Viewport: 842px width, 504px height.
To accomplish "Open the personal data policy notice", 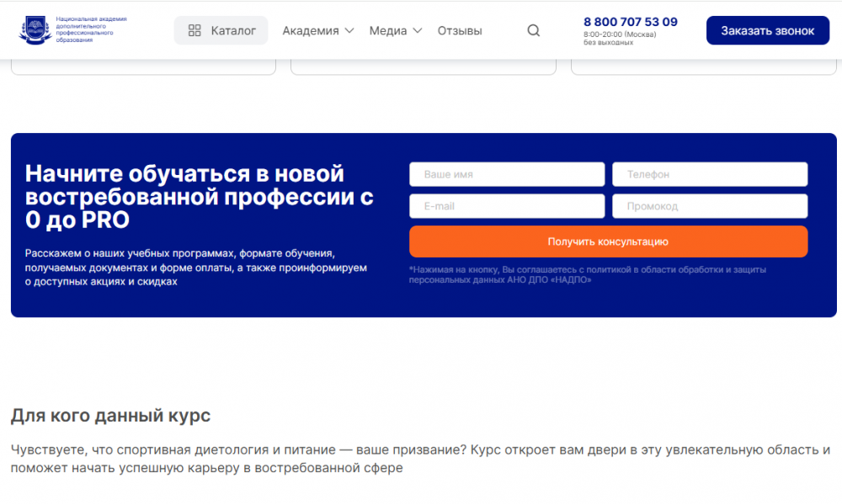I will tap(587, 274).
